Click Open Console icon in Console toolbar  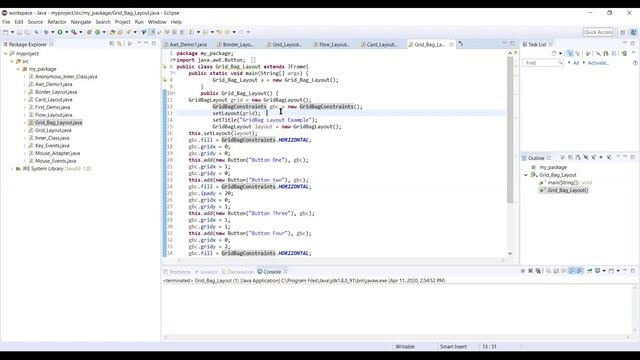tap(611, 271)
